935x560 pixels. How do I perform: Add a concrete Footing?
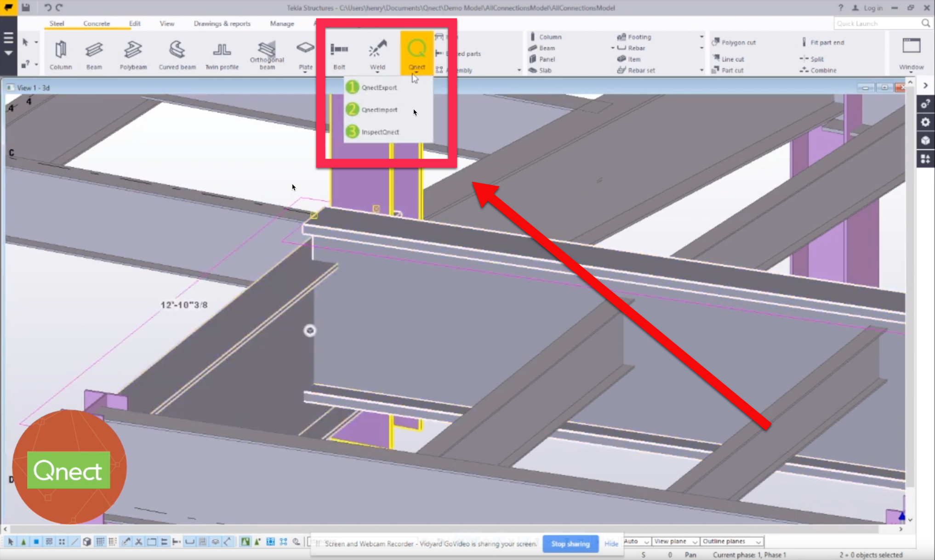click(634, 37)
